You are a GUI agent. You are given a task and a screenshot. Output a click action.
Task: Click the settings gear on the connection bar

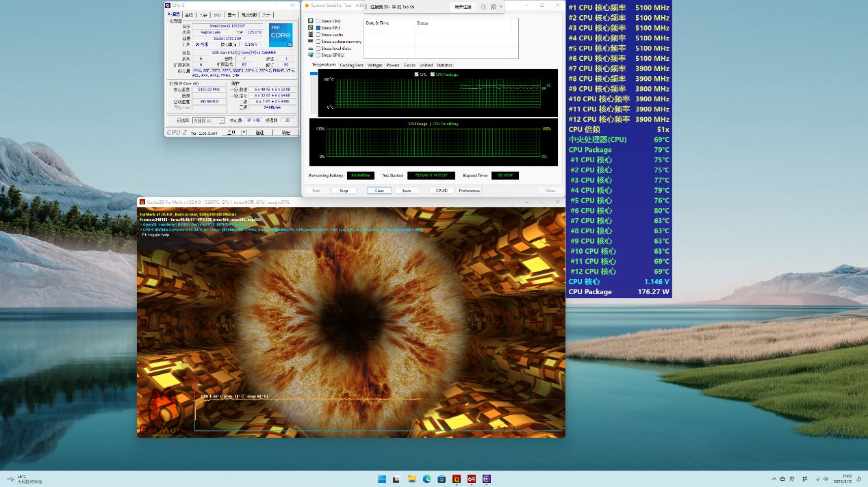[483, 7]
